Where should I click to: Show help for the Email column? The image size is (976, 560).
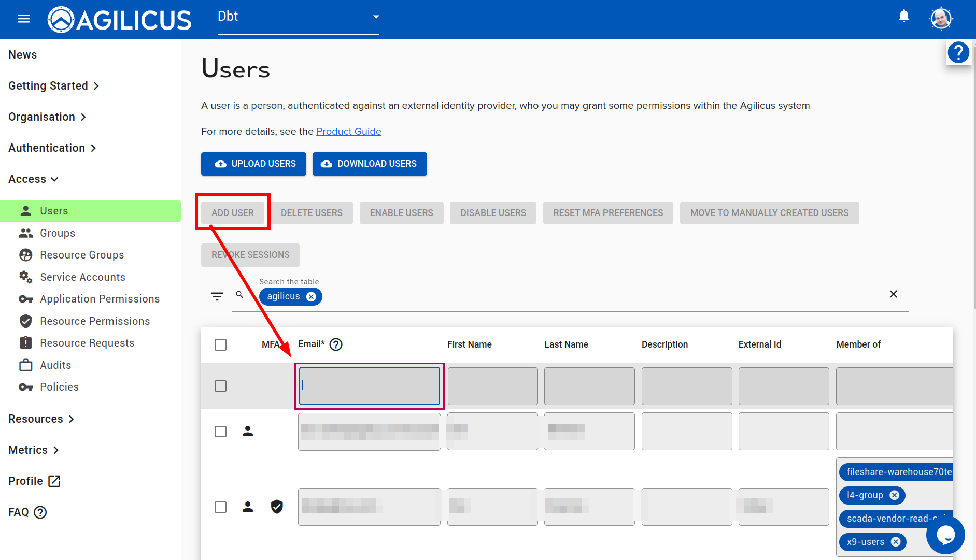tap(336, 344)
